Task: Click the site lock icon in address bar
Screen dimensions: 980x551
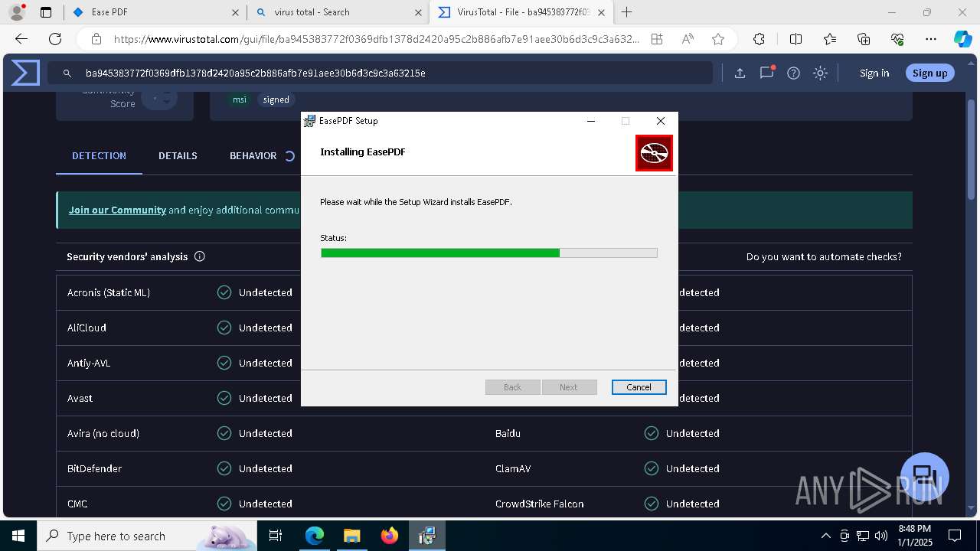Action: click(96, 39)
